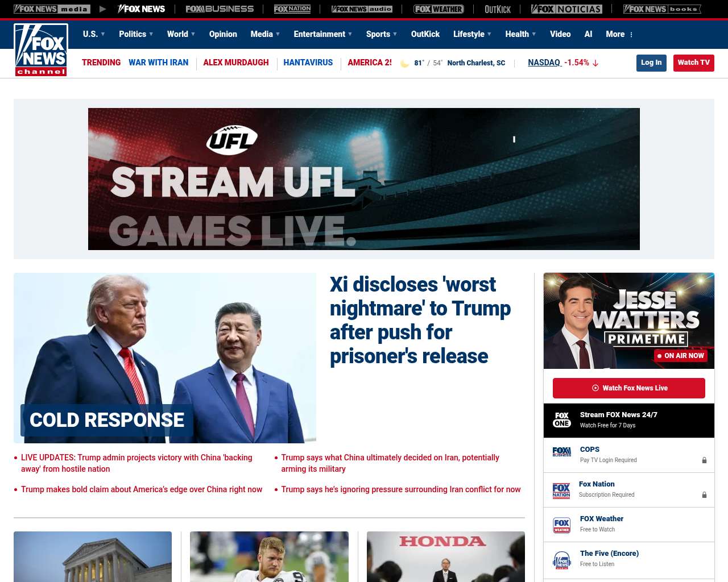Click the Fox Weather icon in the watch list

click(562, 525)
